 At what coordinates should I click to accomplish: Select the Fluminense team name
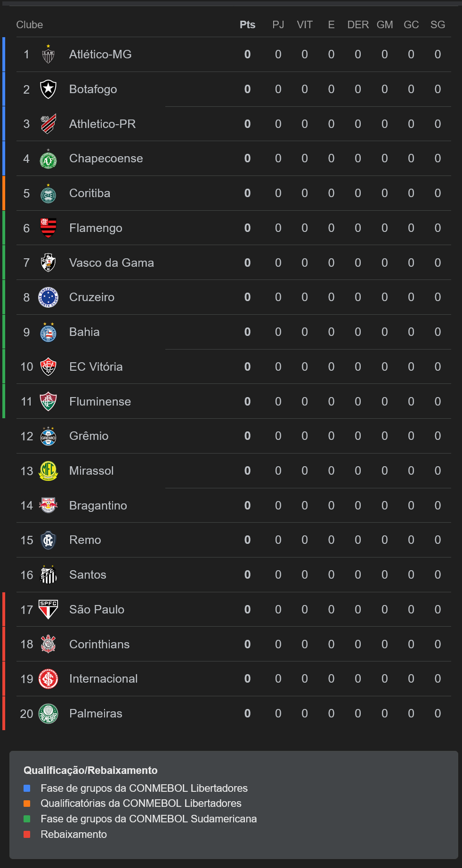coord(100,402)
